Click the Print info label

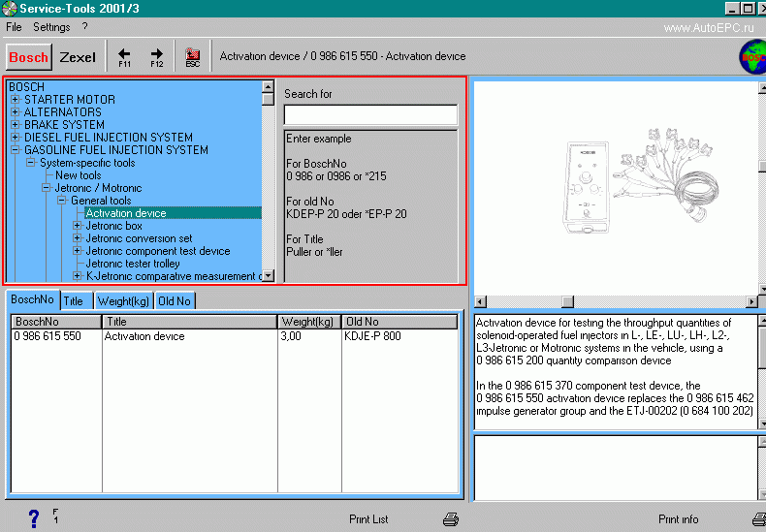click(x=678, y=519)
